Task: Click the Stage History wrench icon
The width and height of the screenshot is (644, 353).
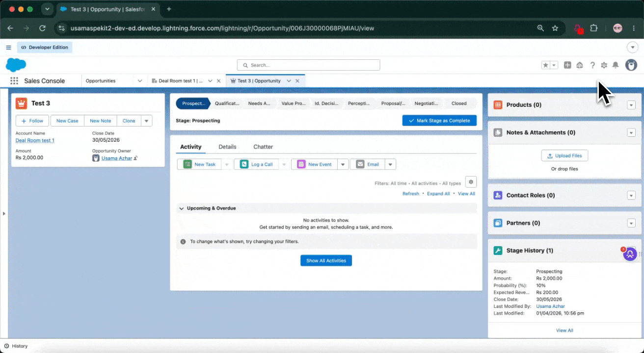Action: (x=498, y=251)
